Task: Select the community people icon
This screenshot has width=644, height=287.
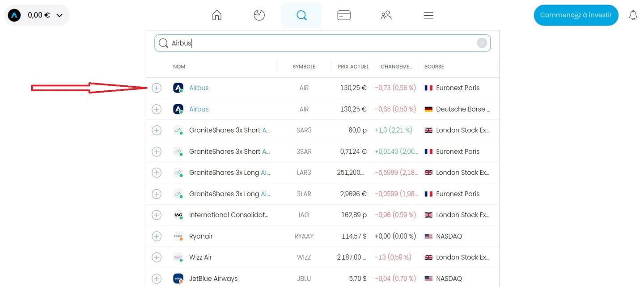Action: (x=386, y=15)
